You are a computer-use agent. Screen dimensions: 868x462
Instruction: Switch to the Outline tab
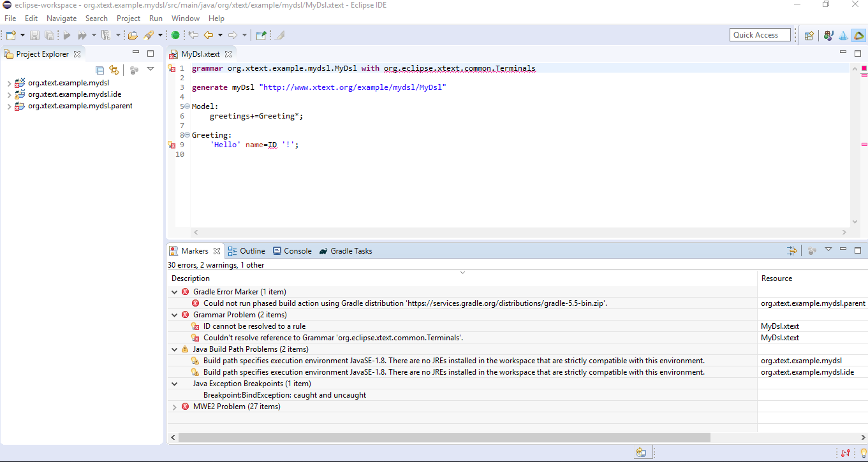coord(246,251)
